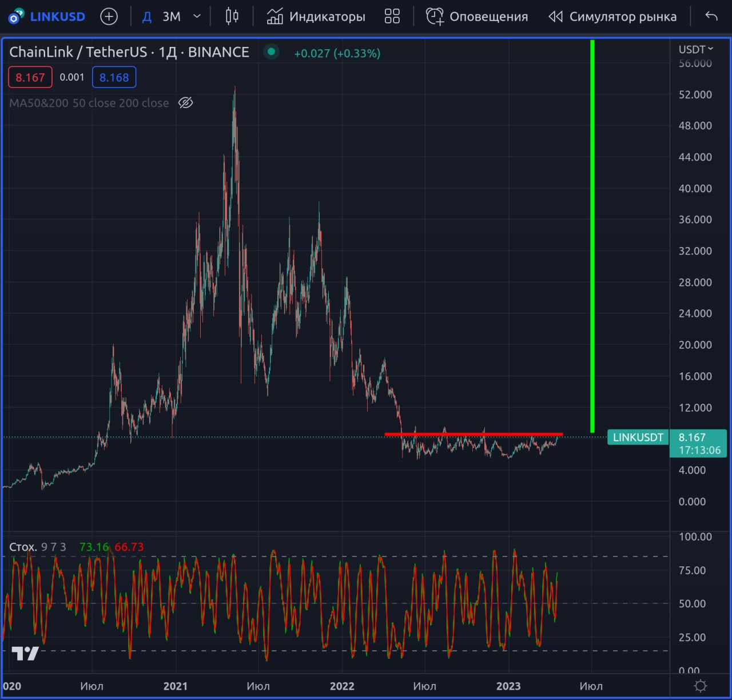Click the 0.000 price scale label
Screen dimensions: 732x700
[x=692, y=502]
